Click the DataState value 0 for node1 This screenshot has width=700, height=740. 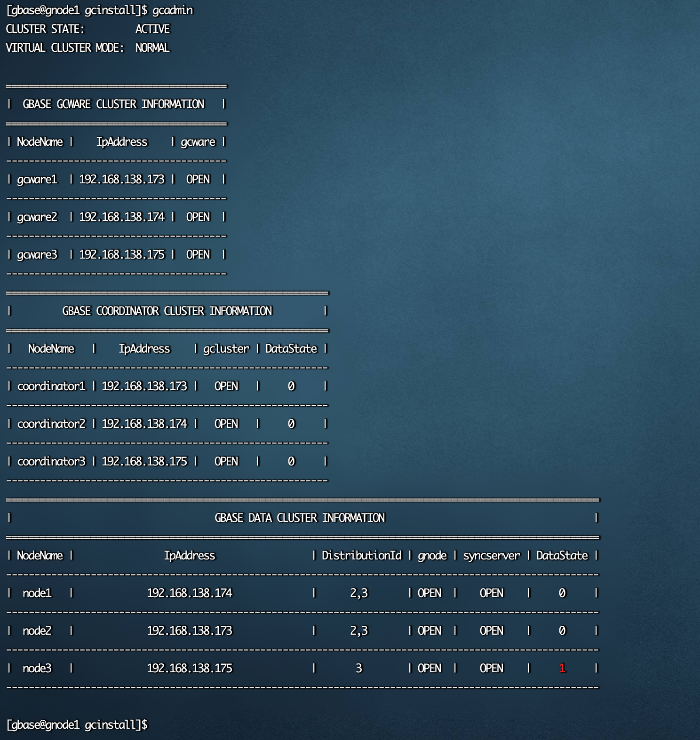coord(562,593)
